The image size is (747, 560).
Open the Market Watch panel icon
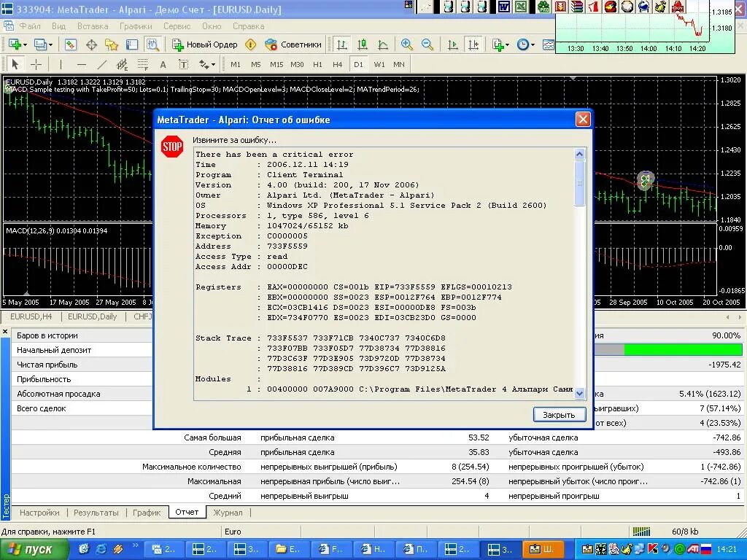pos(71,44)
